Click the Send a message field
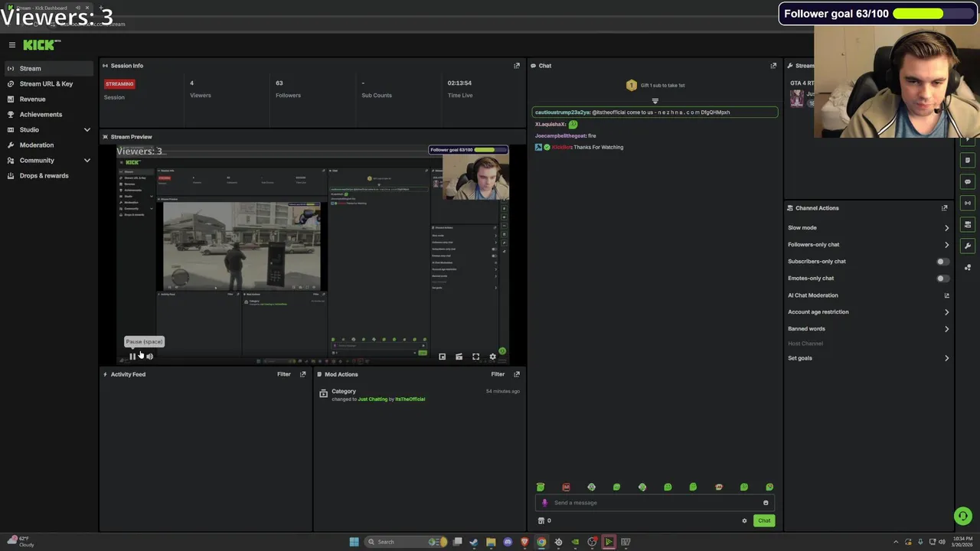This screenshot has height=551, width=980. pyautogui.click(x=655, y=503)
